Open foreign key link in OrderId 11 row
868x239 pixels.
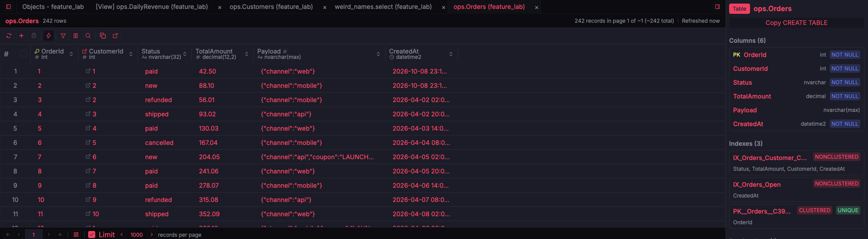click(88, 214)
